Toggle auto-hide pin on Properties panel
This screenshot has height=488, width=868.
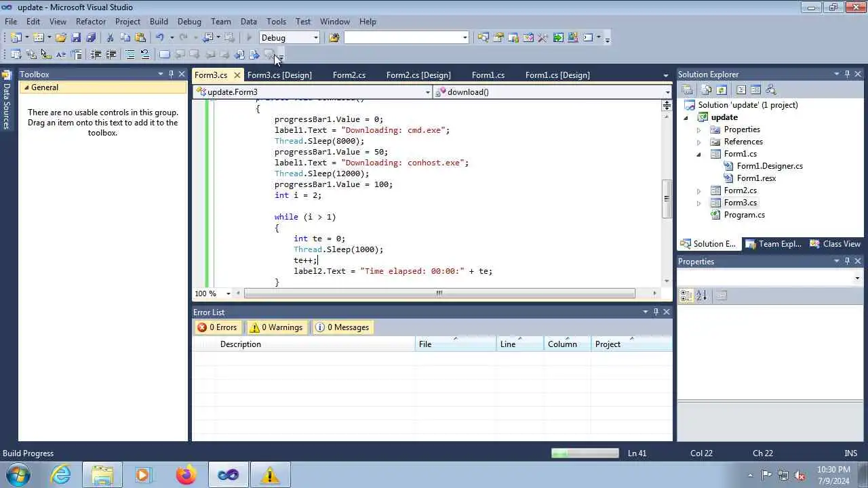847,261
